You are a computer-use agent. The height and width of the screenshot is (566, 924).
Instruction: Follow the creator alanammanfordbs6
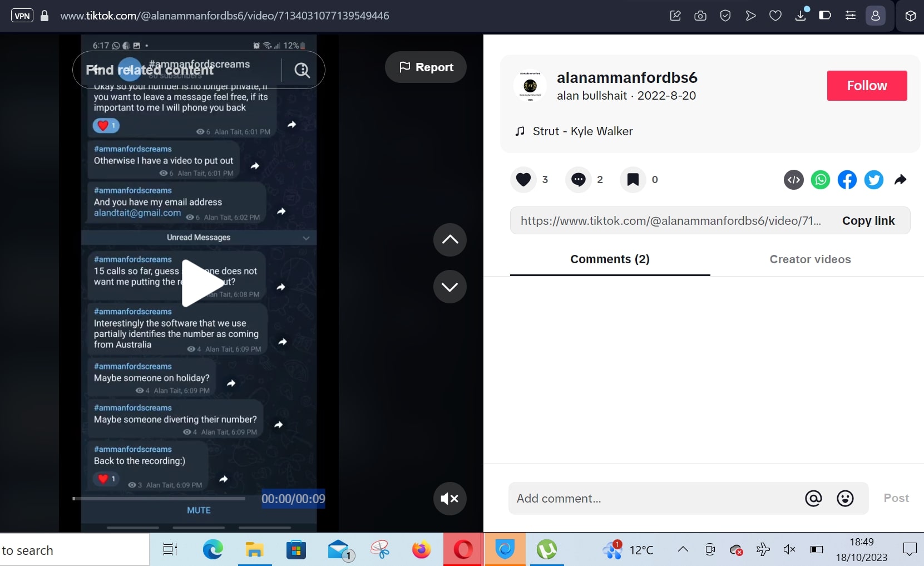coord(866,86)
